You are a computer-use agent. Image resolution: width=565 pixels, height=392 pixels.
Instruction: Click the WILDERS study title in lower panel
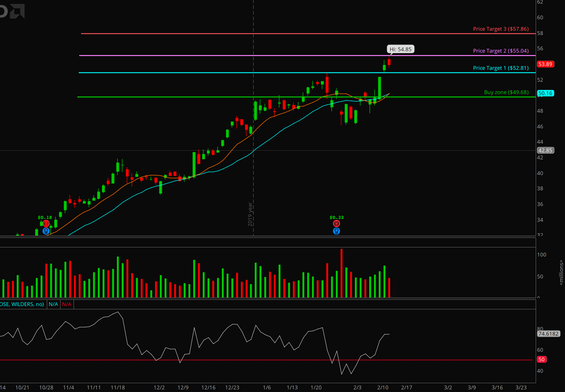[x=22, y=304]
